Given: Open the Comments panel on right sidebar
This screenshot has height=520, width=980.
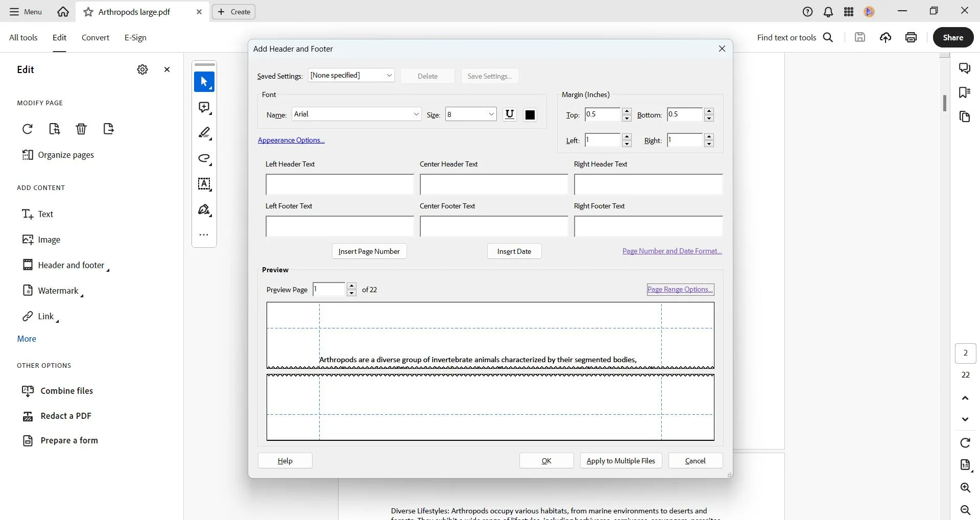Looking at the screenshot, I should pos(965,68).
